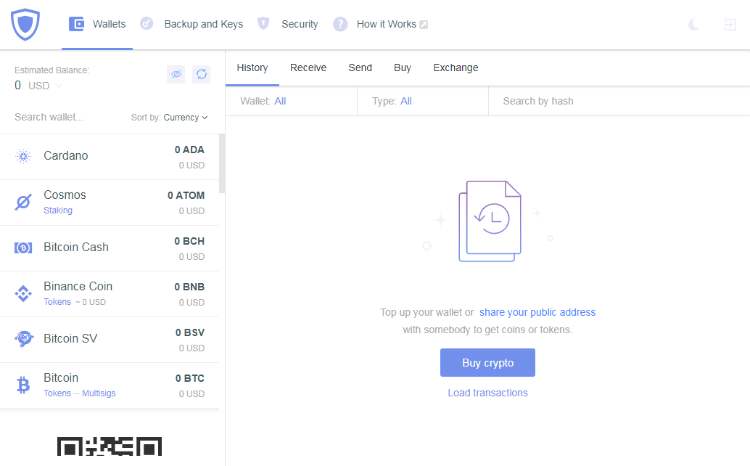Open the Type: All filter dropdown
The height and width of the screenshot is (466, 750).
point(423,101)
